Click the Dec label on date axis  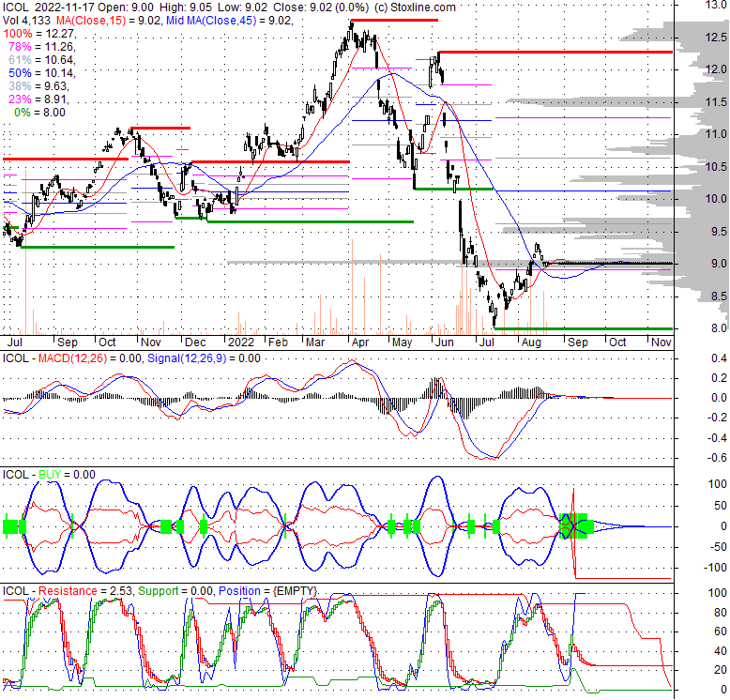195,342
